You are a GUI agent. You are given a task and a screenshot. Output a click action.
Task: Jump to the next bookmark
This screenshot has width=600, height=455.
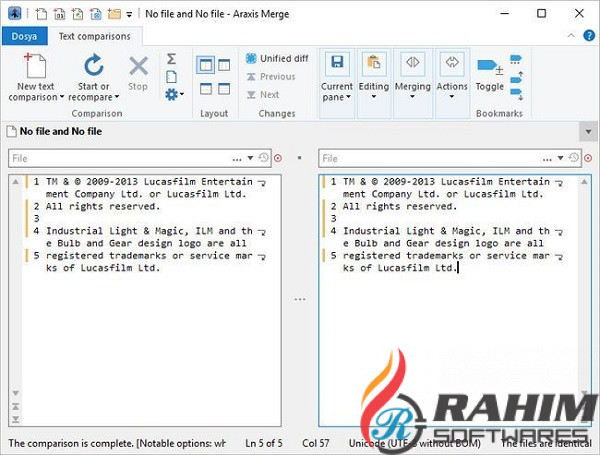click(x=516, y=94)
